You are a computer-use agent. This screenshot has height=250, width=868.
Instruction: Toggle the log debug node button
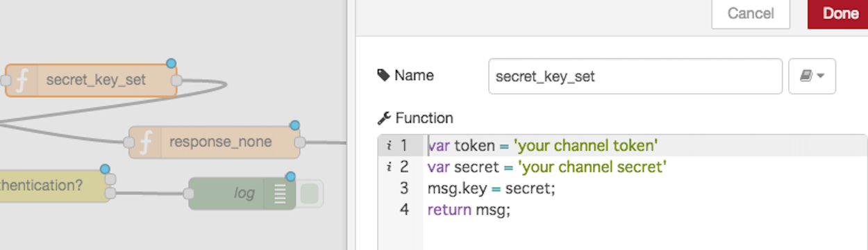(311, 193)
